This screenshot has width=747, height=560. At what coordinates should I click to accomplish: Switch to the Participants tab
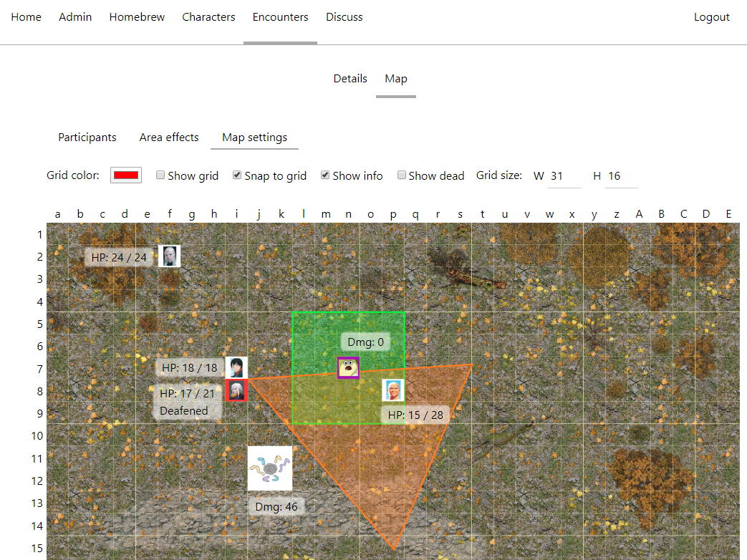[x=87, y=137]
